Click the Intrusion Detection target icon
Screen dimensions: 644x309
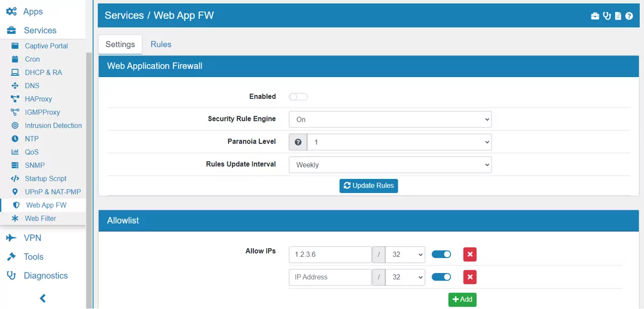(15, 125)
